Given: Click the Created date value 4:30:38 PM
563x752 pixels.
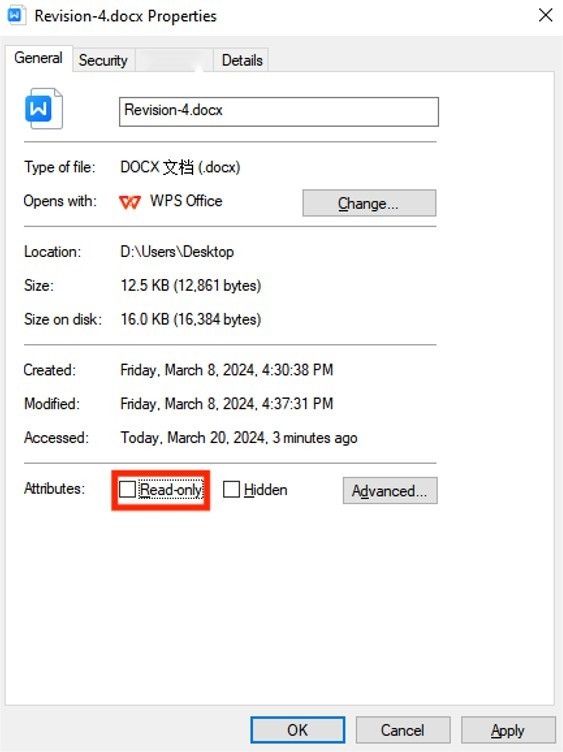Looking at the screenshot, I should point(226,370).
